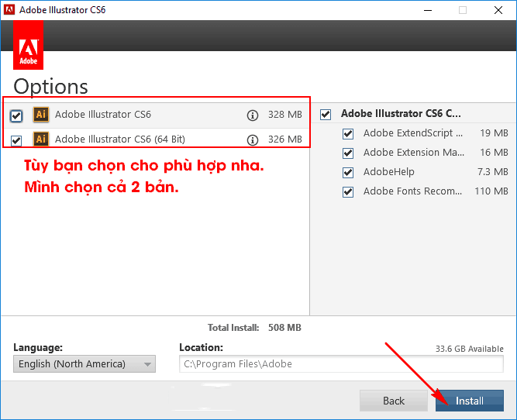The height and width of the screenshot is (420, 517).
Task: Minimize the installer window
Action: click(428, 10)
